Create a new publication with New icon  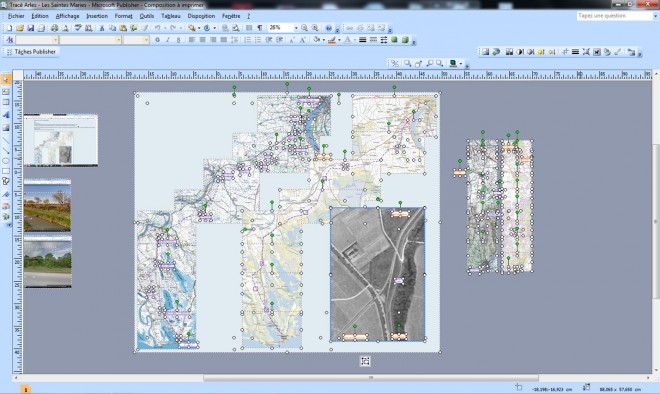coord(9,28)
